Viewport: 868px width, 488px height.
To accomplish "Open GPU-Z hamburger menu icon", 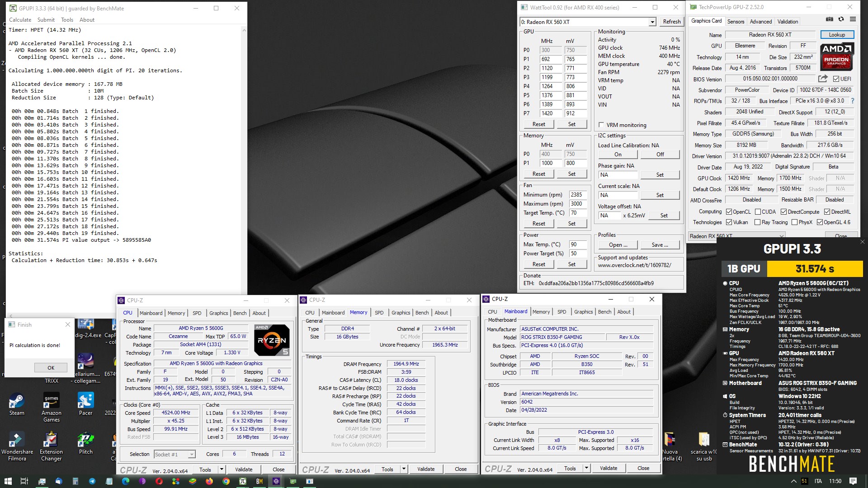I will [x=853, y=19].
